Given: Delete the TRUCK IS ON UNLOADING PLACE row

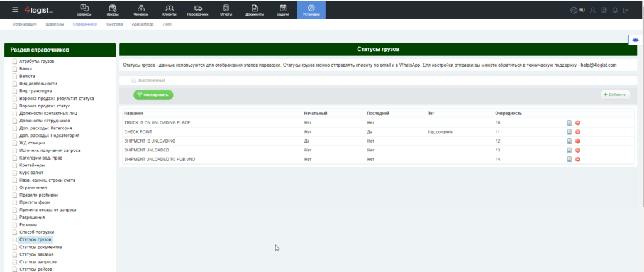Looking at the screenshot, I should click(x=577, y=123).
